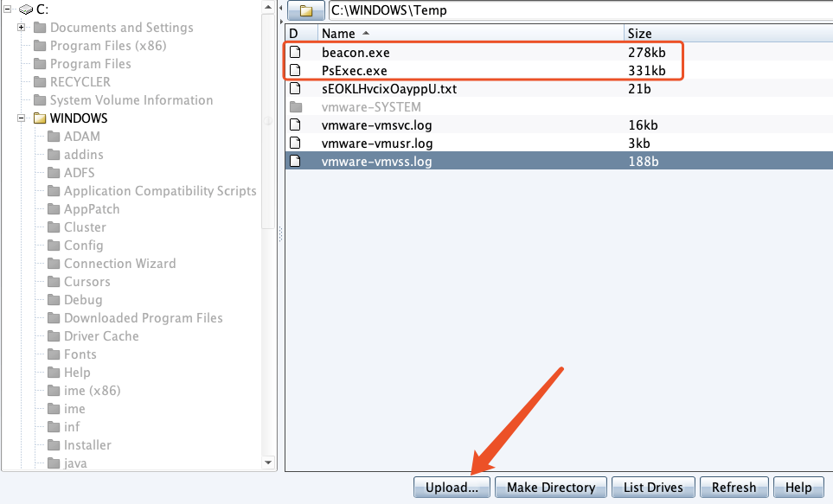Click the Refresh button
The image size is (833, 504).
[734, 487]
